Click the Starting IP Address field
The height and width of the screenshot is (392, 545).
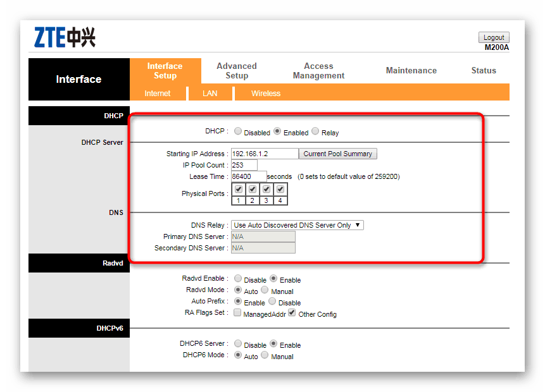coord(264,153)
